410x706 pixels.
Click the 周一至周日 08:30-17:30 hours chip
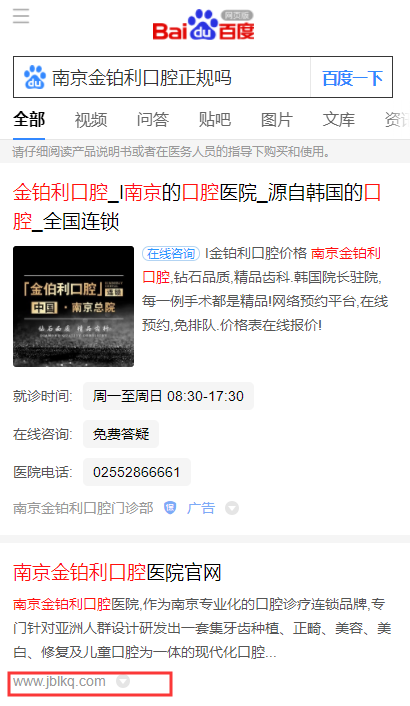click(168, 396)
